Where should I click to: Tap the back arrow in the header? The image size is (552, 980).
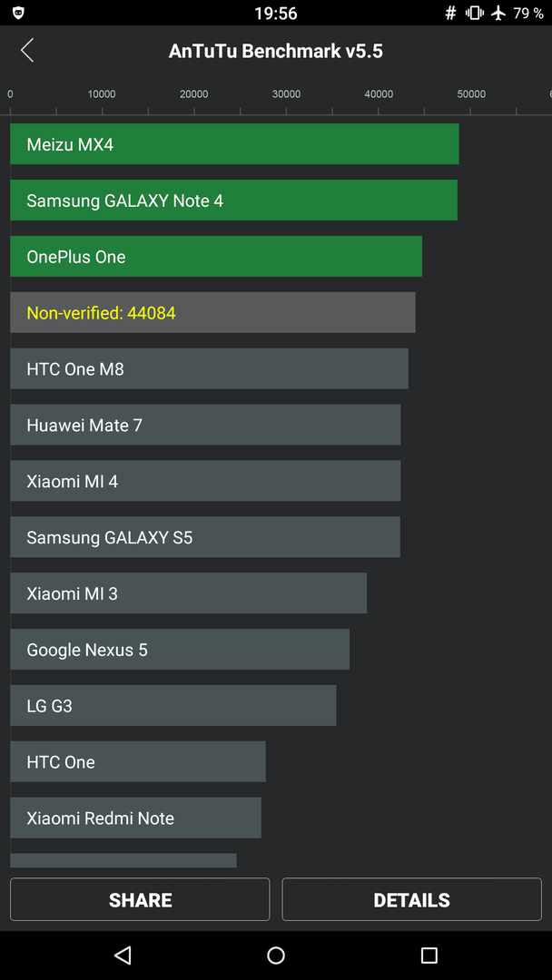[27, 51]
